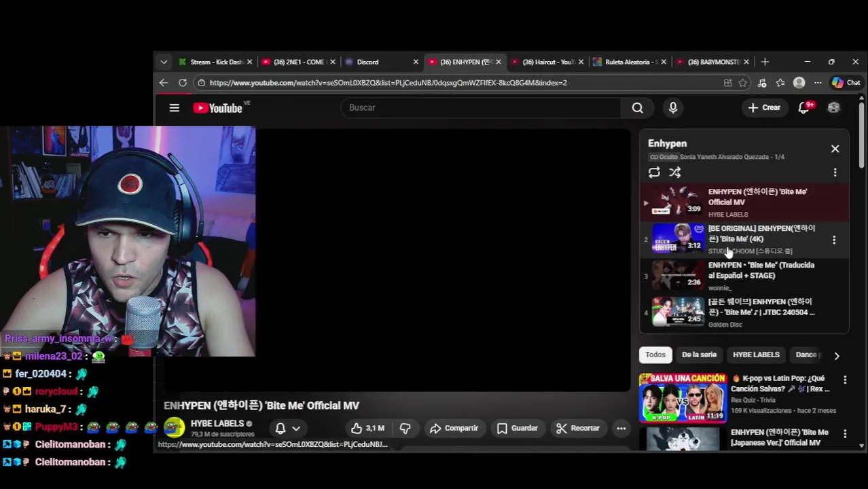The width and height of the screenshot is (868, 489).
Task: Open more actions menu beside Recortar
Action: tap(621, 429)
